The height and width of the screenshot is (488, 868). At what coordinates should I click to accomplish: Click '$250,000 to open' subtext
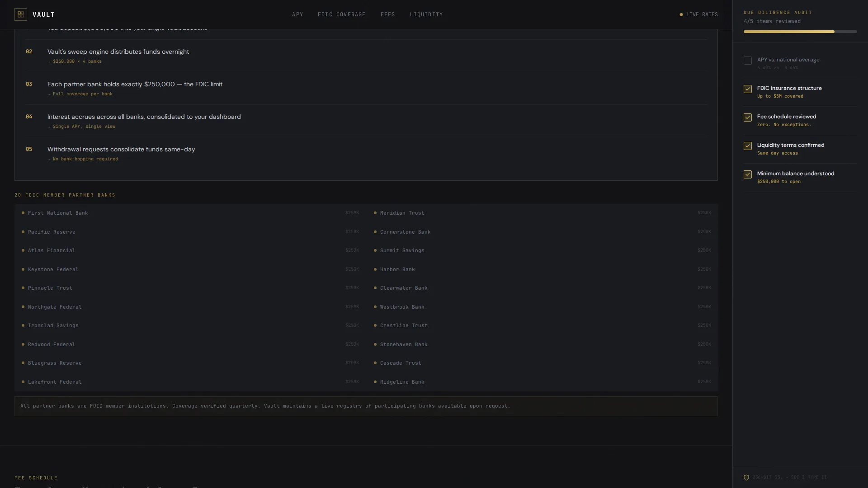pyautogui.click(x=778, y=182)
